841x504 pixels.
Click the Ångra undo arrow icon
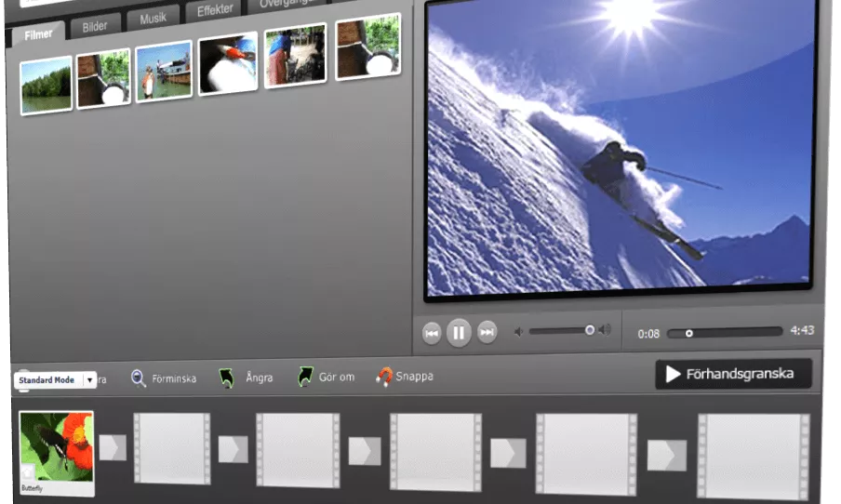(x=226, y=378)
